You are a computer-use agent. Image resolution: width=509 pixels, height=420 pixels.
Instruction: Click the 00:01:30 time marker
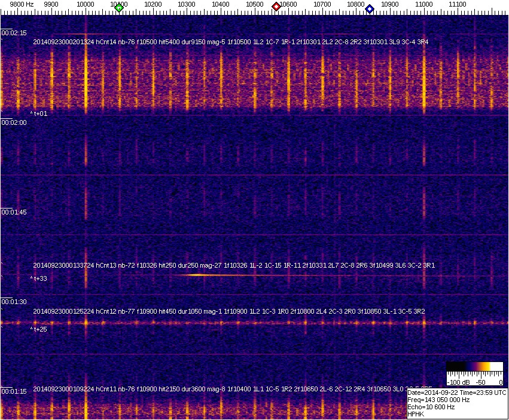point(14,302)
